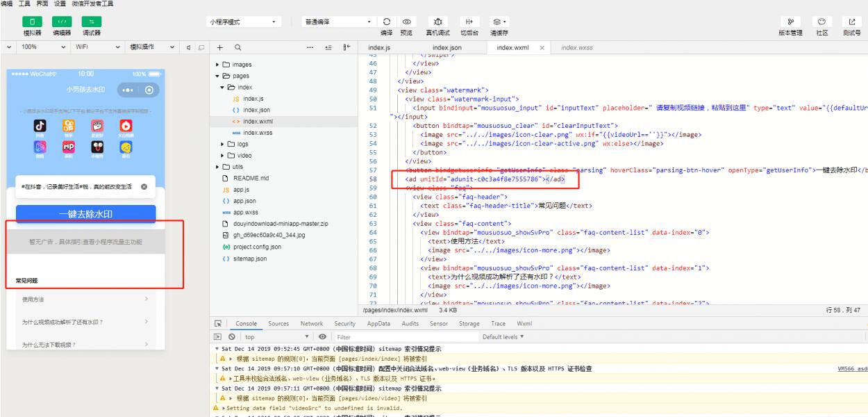
Task: Toggle the 调试器 debugger panel button
Action: tap(91, 22)
